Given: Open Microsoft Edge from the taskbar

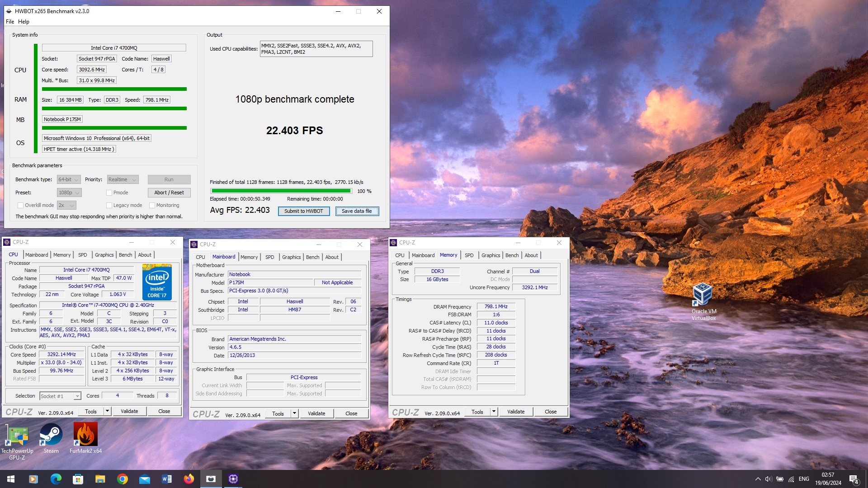Looking at the screenshot, I should 56,479.
